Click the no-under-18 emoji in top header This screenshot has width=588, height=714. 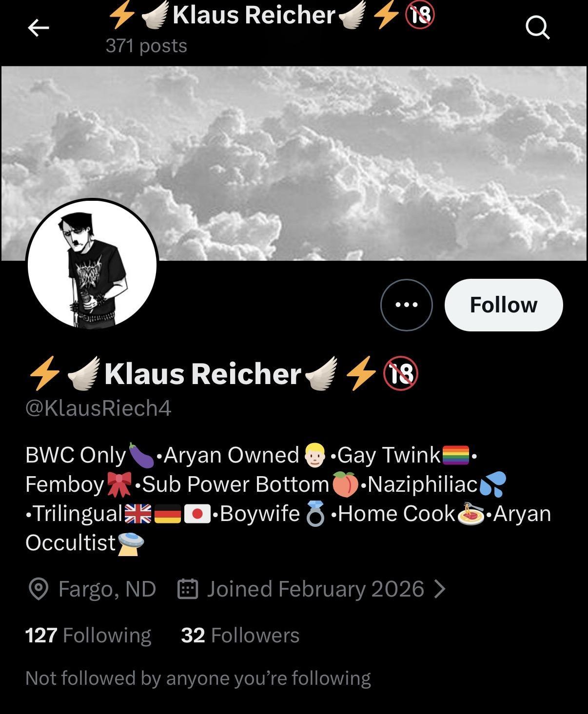coord(419,15)
